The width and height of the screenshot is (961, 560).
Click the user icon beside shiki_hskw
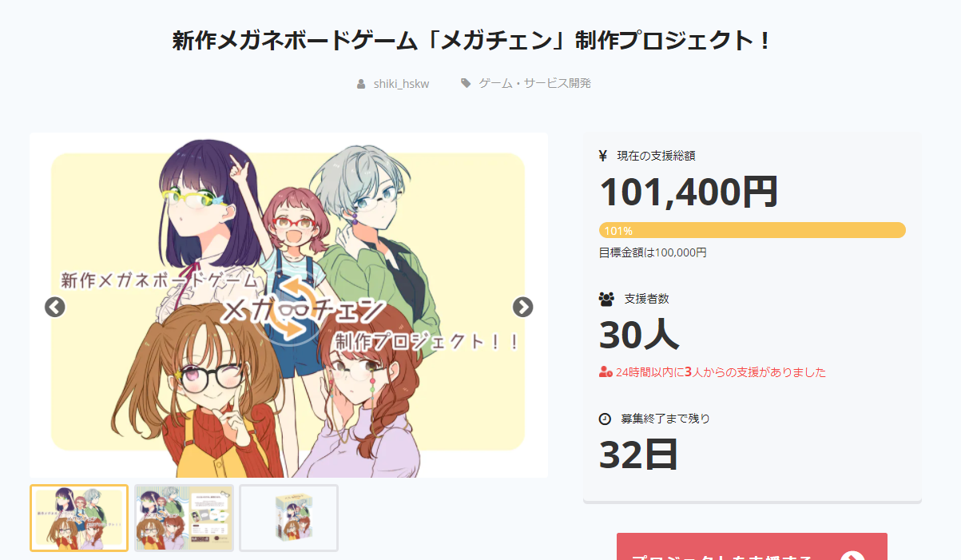(361, 83)
